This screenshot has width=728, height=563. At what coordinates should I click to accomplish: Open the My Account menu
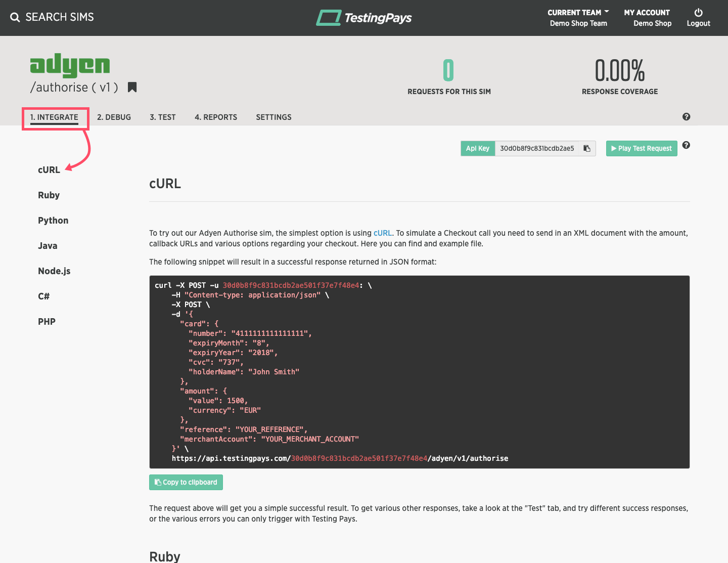tap(647, 13)
